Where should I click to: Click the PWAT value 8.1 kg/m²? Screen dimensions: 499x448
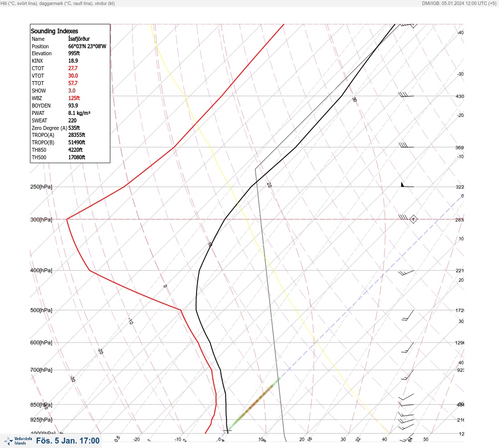click(79, 113)
